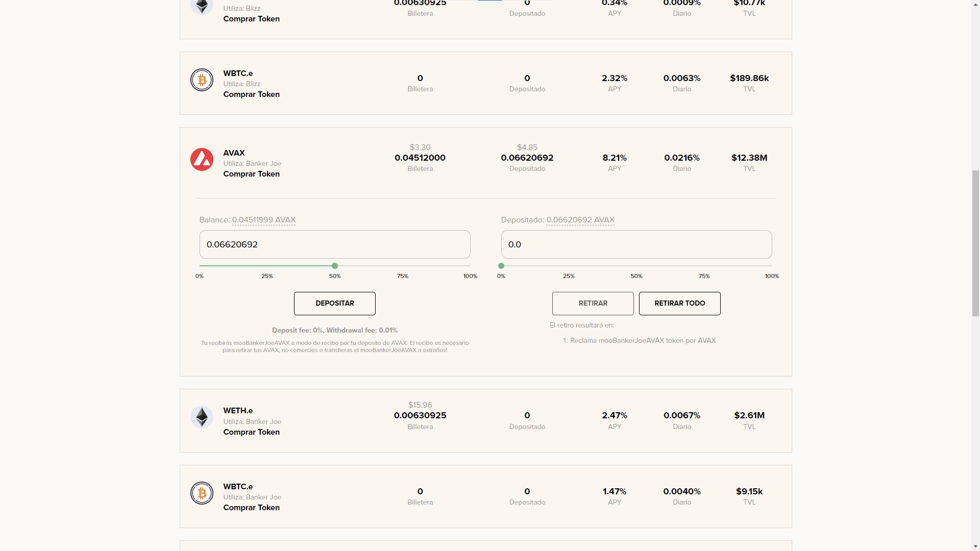Click WETH.e wallet amount $15.96

coord(420,405)
